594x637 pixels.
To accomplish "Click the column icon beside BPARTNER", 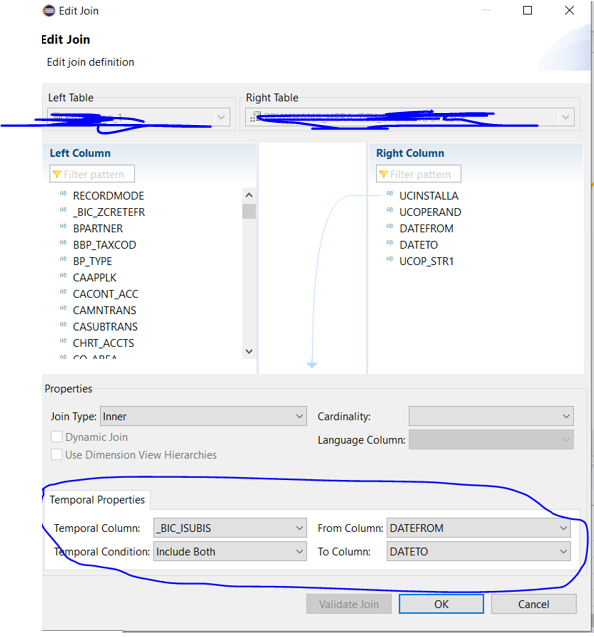I will 63,226.
